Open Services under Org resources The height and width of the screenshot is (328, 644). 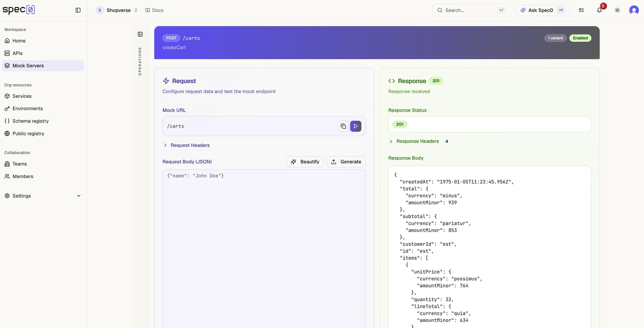coord(43,96)
